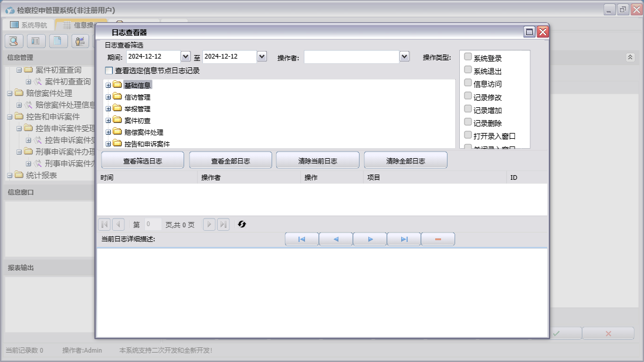Click the search magnifier toolbar icon

pyautogui.click(x=13, y=41)
